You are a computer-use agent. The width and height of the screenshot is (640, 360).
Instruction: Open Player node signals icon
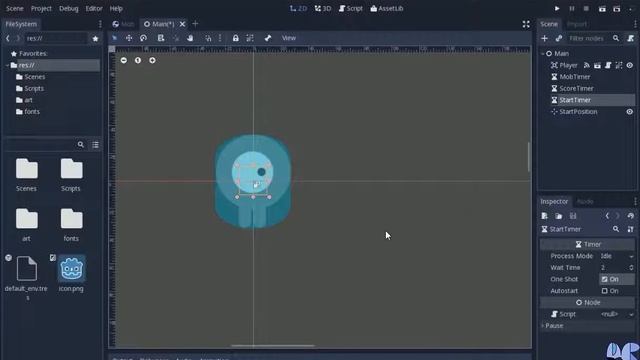pyautogui.click(x=587, y=65)
